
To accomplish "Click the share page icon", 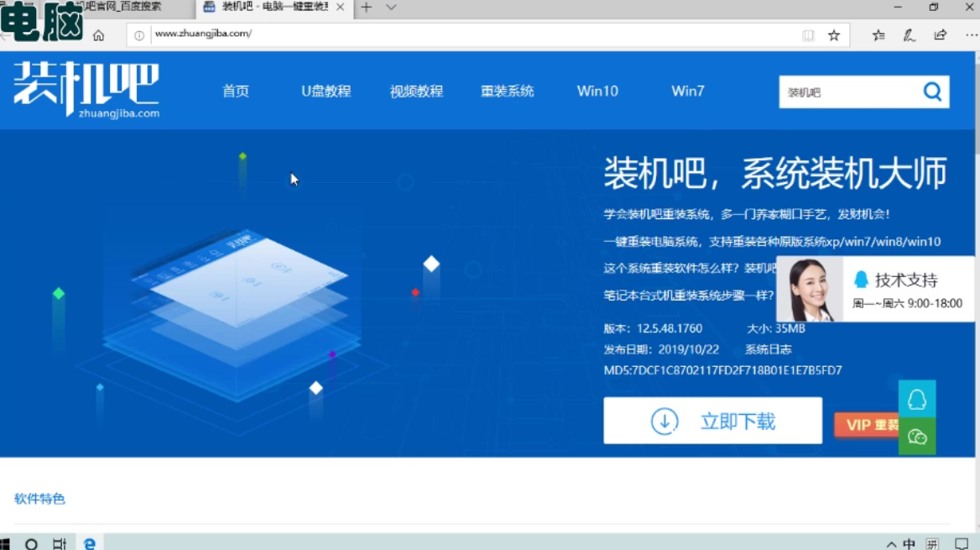I will pos(940,35).
